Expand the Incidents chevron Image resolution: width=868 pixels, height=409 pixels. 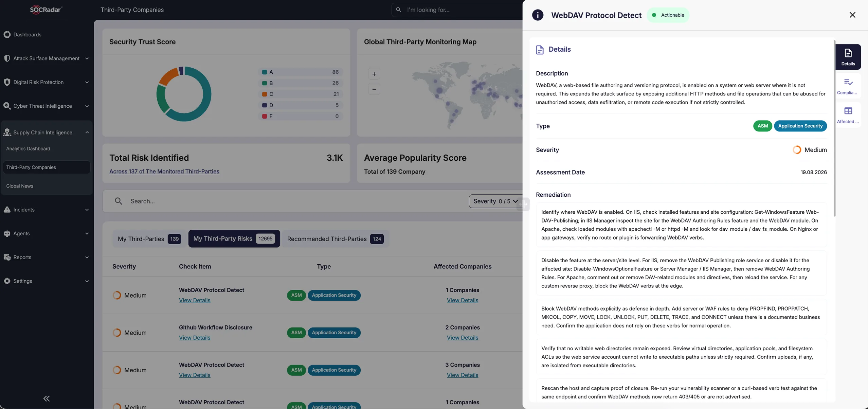[x=87, y=210]
